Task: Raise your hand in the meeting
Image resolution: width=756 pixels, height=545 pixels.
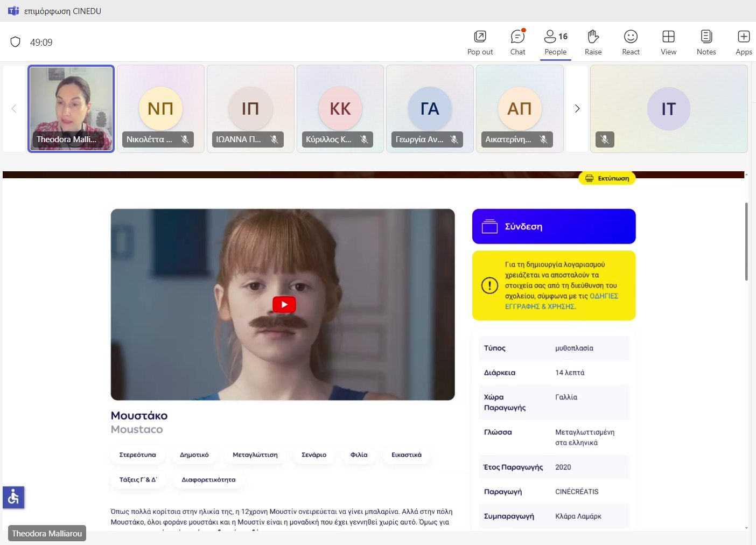Action: (593, 43)
